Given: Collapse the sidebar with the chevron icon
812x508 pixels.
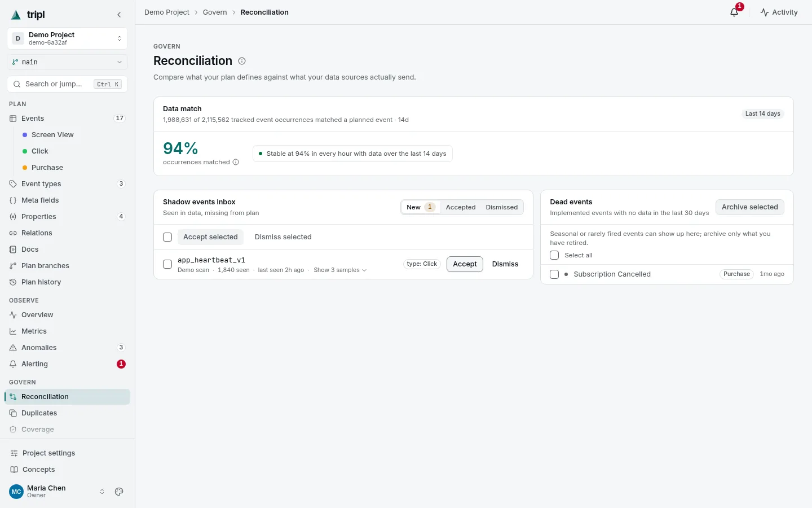Looking at the screenshot, I should click(119, 15).
